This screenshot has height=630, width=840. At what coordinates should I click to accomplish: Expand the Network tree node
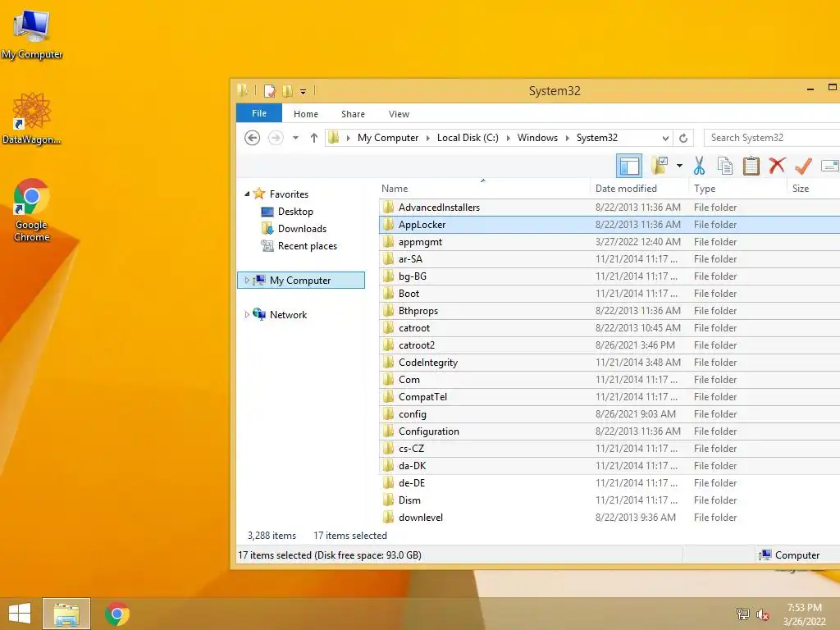(247, 314)
